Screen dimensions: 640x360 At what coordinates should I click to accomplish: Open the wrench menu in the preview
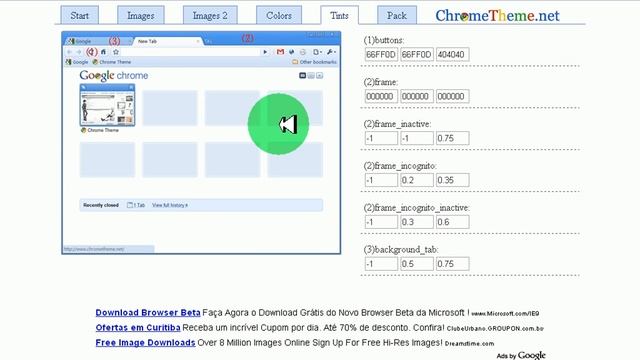click(331, 52)
